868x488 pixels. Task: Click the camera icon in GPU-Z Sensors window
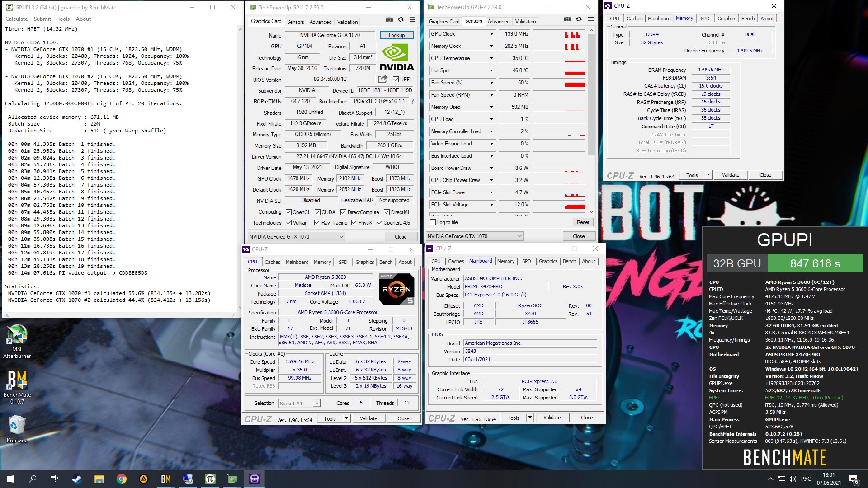click(x=567, y=19)
